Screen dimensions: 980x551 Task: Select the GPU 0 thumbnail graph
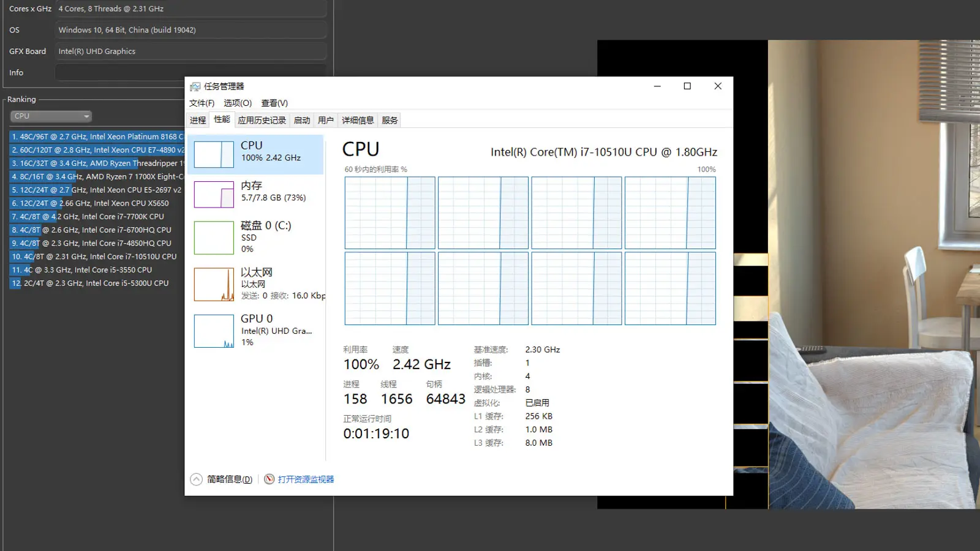(214, 331)
